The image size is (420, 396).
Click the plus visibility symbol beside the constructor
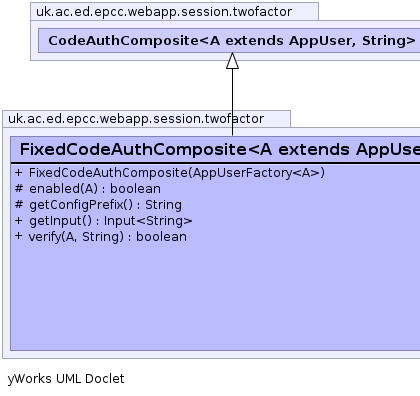[x=19, y=173]
